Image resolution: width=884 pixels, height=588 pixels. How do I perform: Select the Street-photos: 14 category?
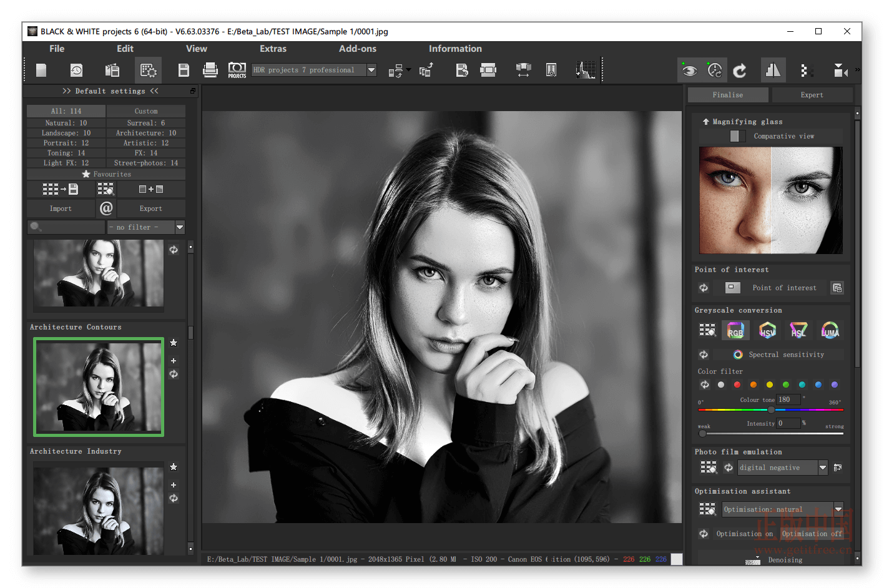coord(146,163)
